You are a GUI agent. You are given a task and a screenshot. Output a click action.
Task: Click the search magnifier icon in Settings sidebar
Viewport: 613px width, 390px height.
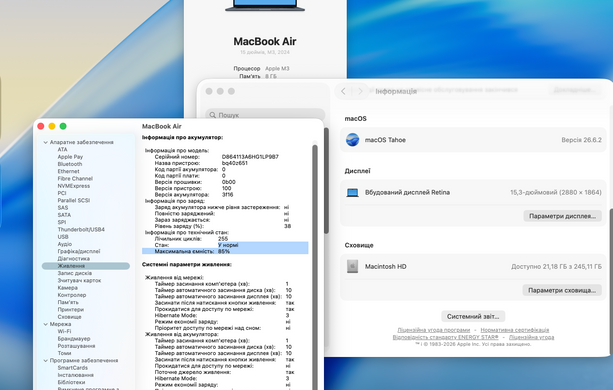213,115
